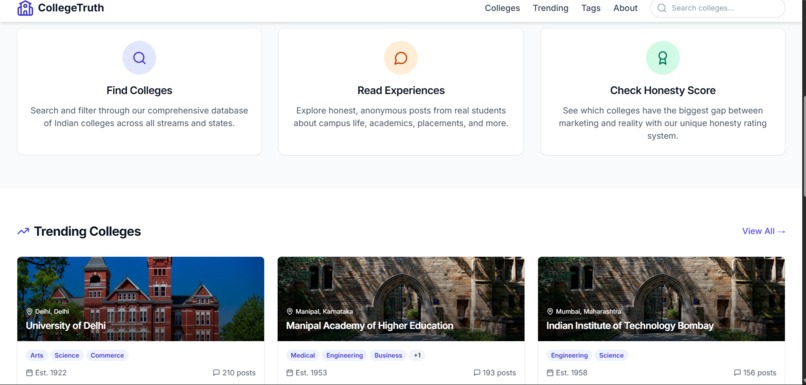
Task: Open the Tags nav menu item
Action: tap(591, 8)
